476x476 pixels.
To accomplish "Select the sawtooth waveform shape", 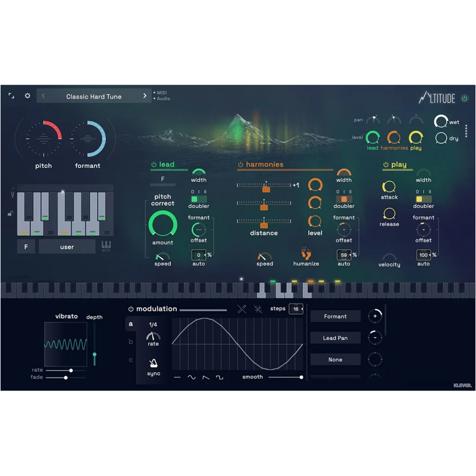I will click(206, 377).
